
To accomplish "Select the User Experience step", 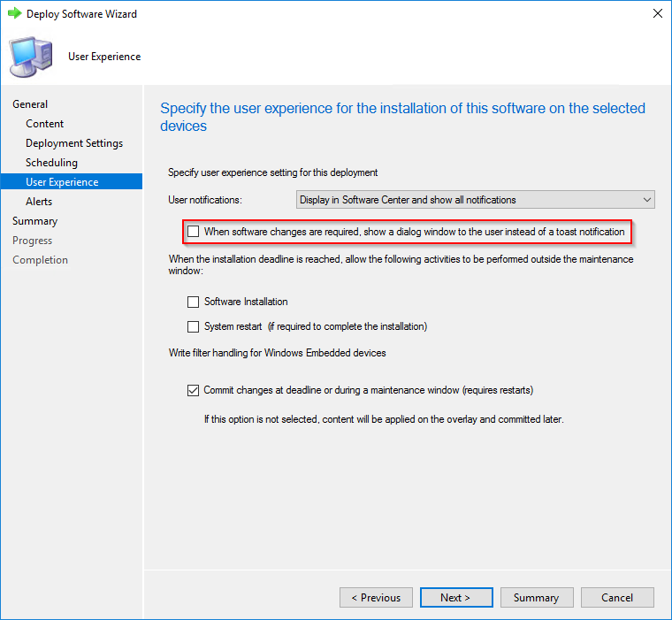I will click(62, 182).
